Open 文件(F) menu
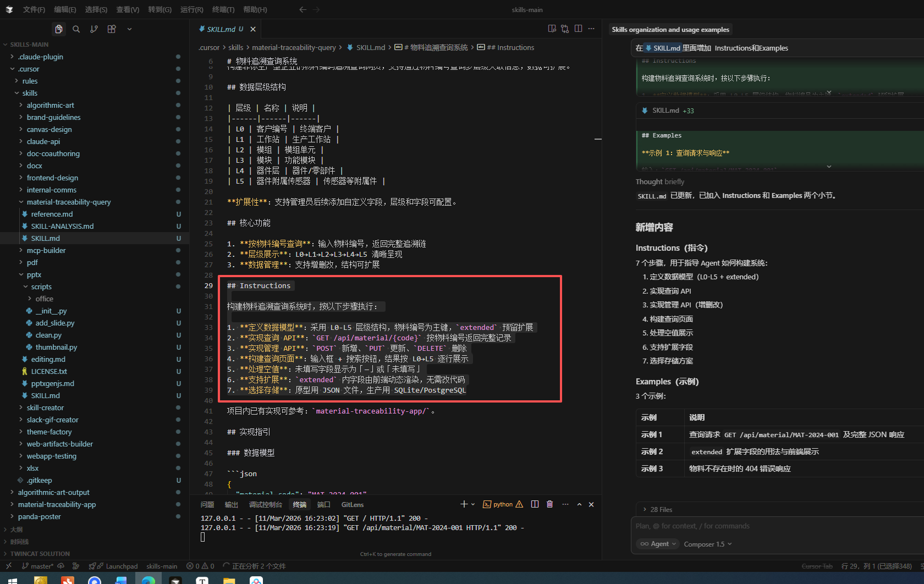The height and width of the screenshot is (584, 924). point(34,9)
